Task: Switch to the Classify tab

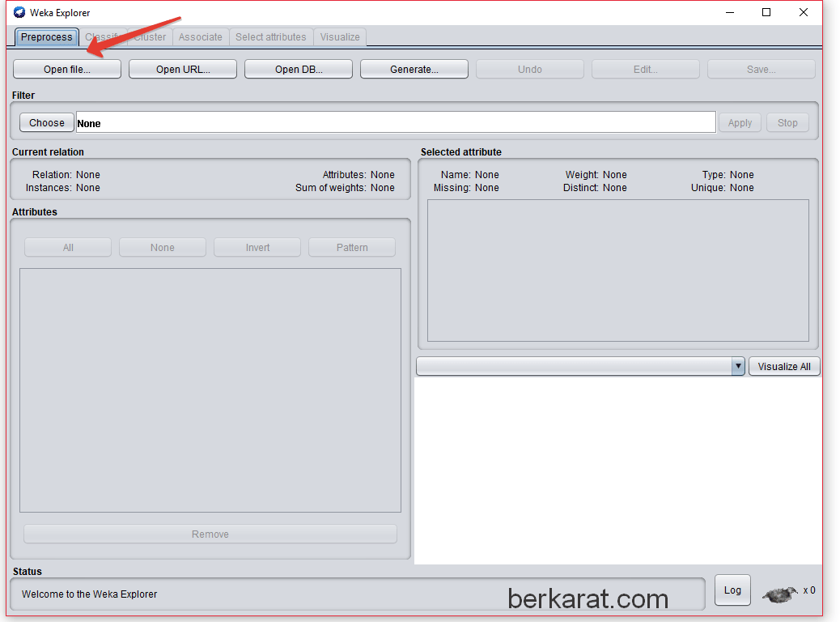Action: [103, 37]
